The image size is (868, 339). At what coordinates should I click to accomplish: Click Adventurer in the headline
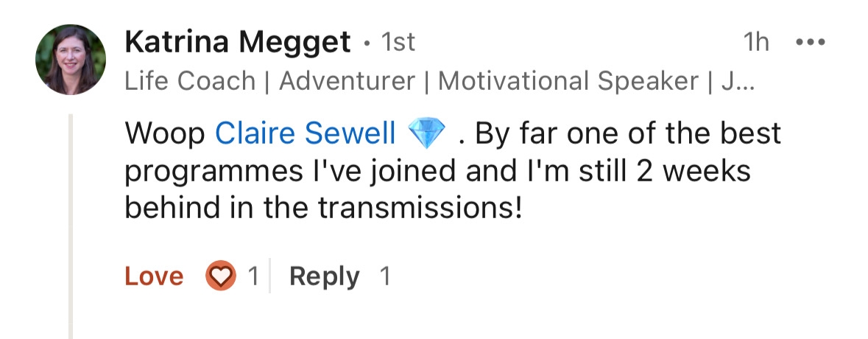pyautogui.click(x=347, y=81)
